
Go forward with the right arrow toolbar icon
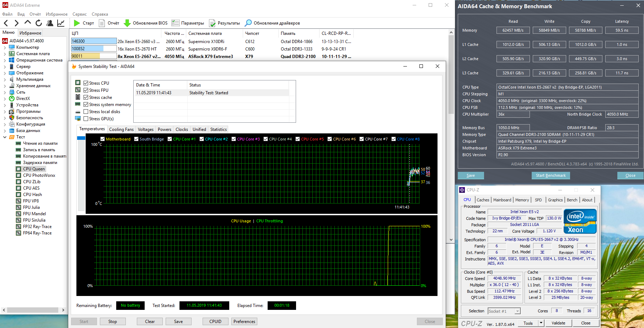(x=16, y=23)
